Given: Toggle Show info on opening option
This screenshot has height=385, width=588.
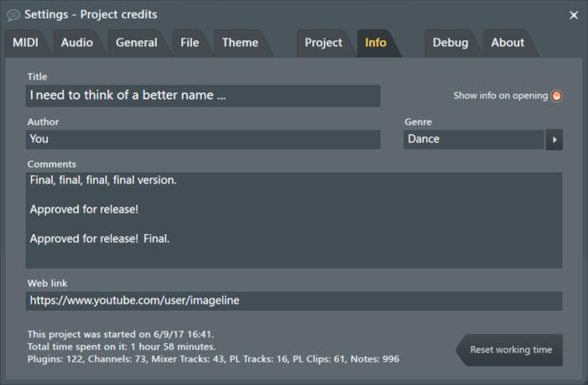Looking at the screenshot, I should 556,96.
